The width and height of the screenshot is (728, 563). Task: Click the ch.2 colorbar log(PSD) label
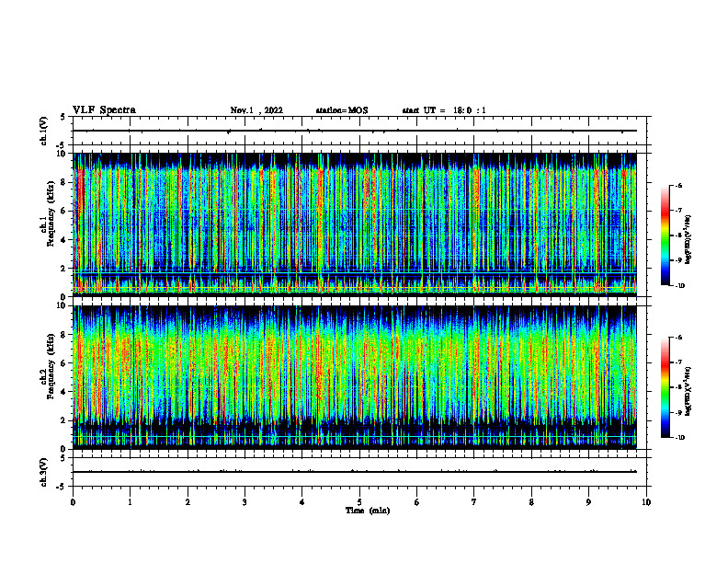point(688,391)
